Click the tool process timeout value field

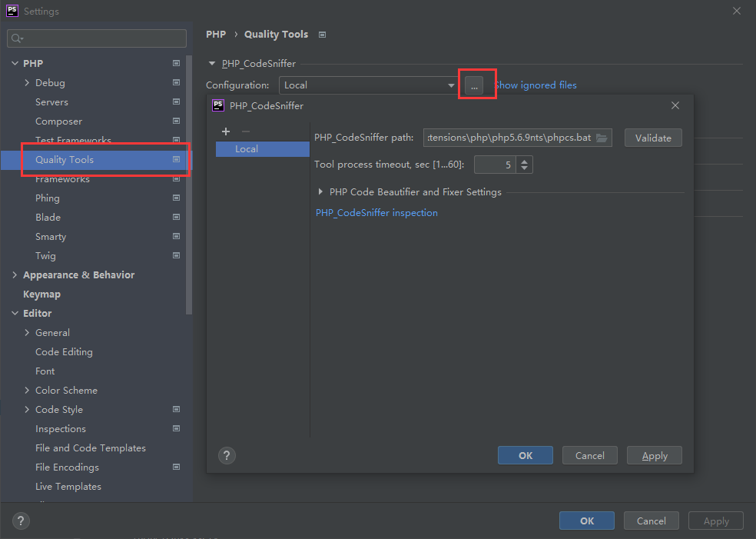click(x=495, y=165)
